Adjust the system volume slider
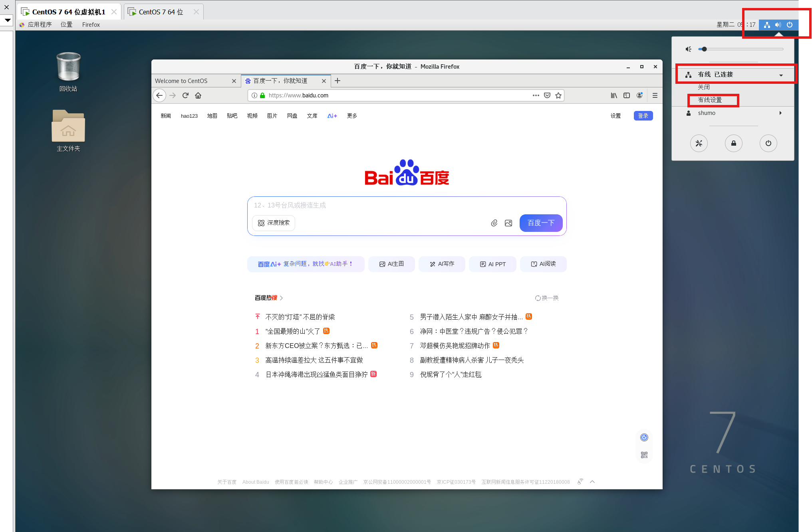 (741, 49)
